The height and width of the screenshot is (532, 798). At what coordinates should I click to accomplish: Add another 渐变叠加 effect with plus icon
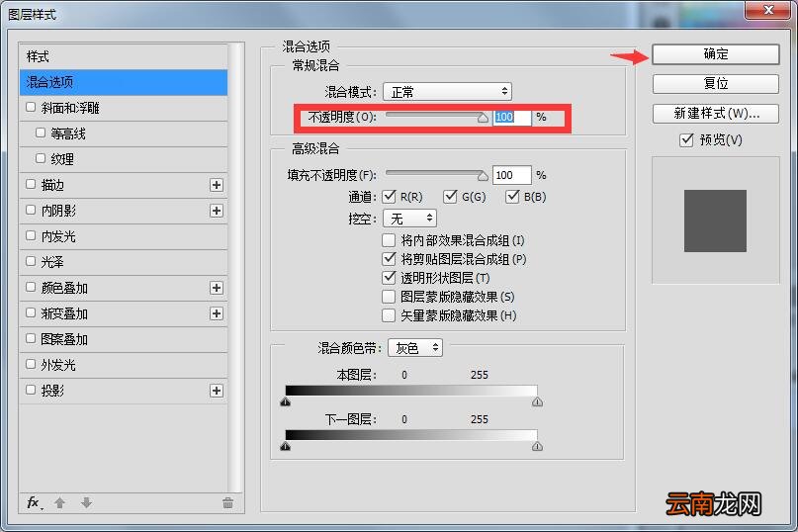217,313
